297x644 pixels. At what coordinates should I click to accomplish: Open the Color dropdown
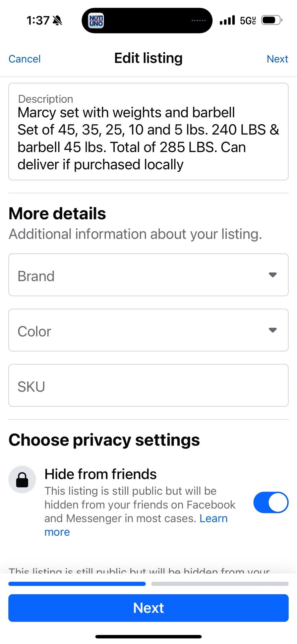pos(148,330)
